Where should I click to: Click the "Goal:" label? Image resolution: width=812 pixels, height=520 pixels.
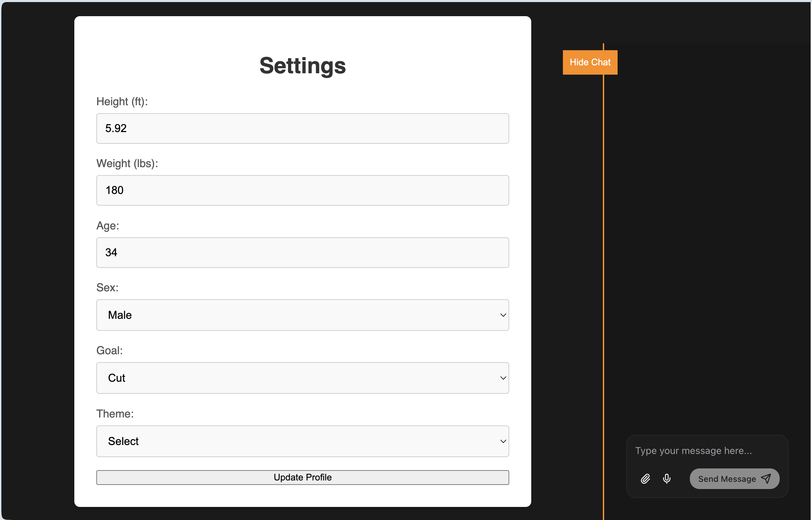pyautogui.click(x=109, y=350)
